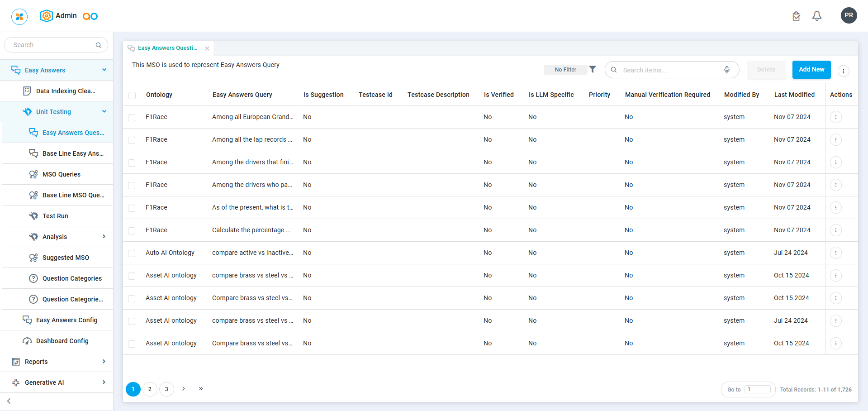
Task: Collapse the sidebar with bottom-left arrow
Action: point(9,401)
